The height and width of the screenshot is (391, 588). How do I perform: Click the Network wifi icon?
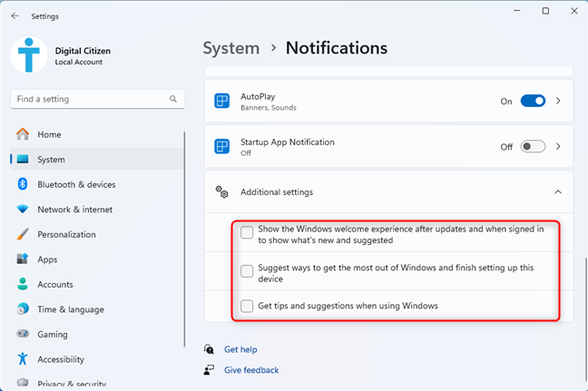pos(23,210)
